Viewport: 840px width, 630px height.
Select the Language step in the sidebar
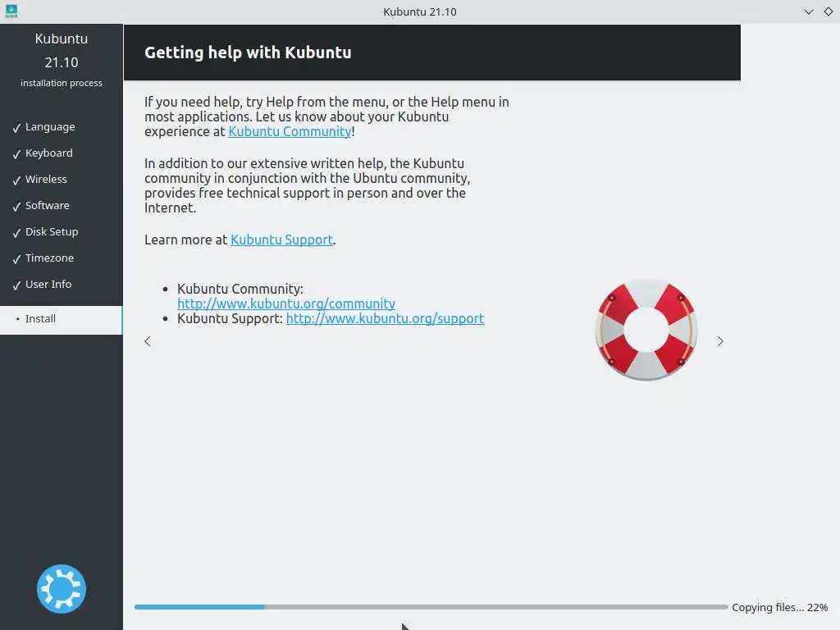pos(50,127)
